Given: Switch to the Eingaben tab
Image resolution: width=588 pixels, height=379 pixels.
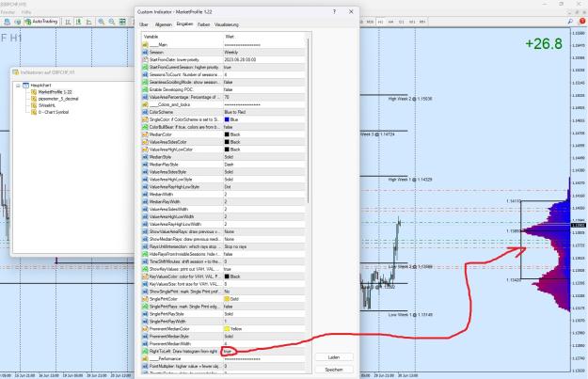Looking at the screenshot, I should point(184,24).
